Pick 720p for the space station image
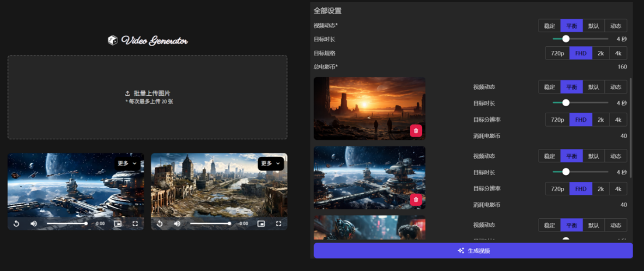 [558, 189]
